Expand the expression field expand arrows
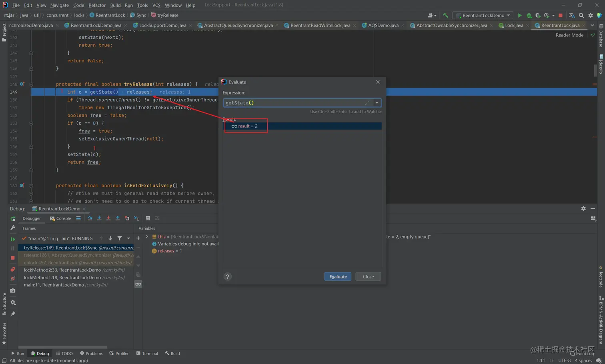605x364 pixels. coord(367,103)
